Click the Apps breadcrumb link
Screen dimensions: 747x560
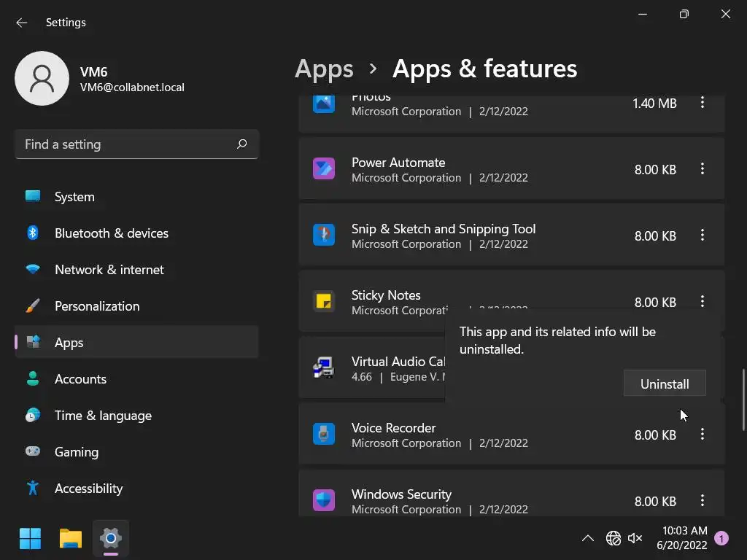[324, 69]
